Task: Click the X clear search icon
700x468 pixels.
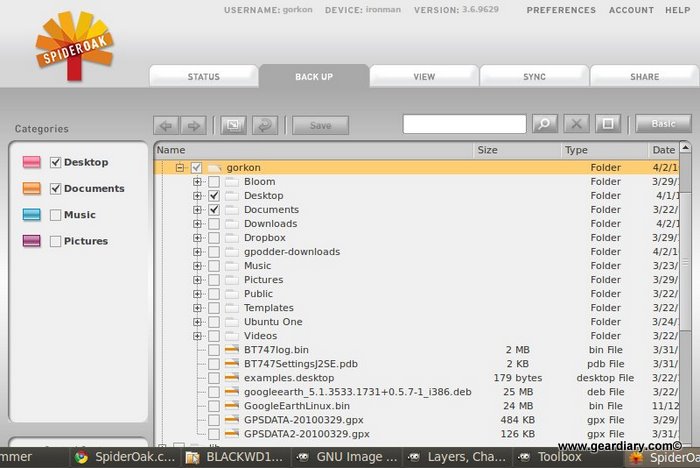Action: tap(576, 124)
